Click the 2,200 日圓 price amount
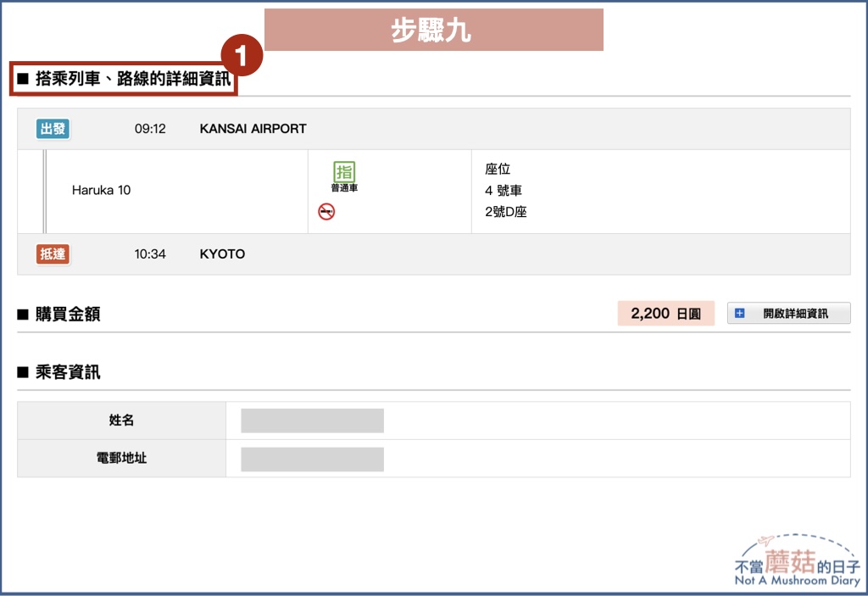This screenshot has width=868, height=596. coord(665,313)
